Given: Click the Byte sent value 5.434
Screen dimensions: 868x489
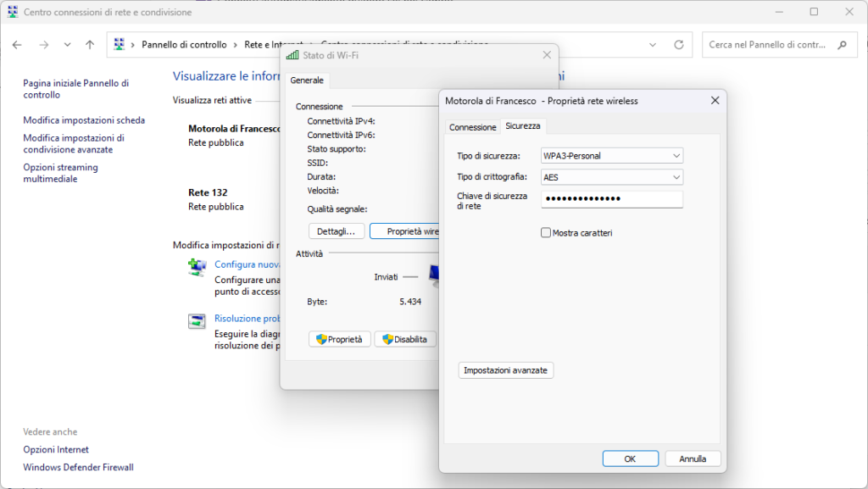Looking at the screenshot, I should 410,302.
